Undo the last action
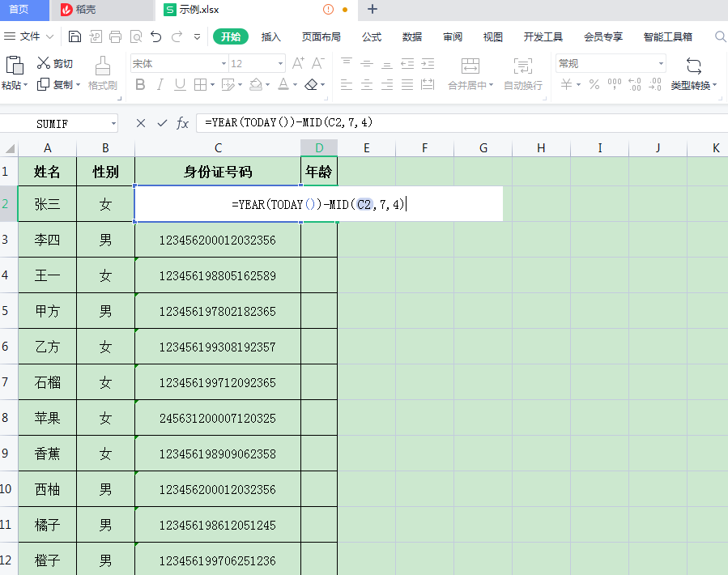Viewport: 728px width, 575px height. tap(156, 36)
